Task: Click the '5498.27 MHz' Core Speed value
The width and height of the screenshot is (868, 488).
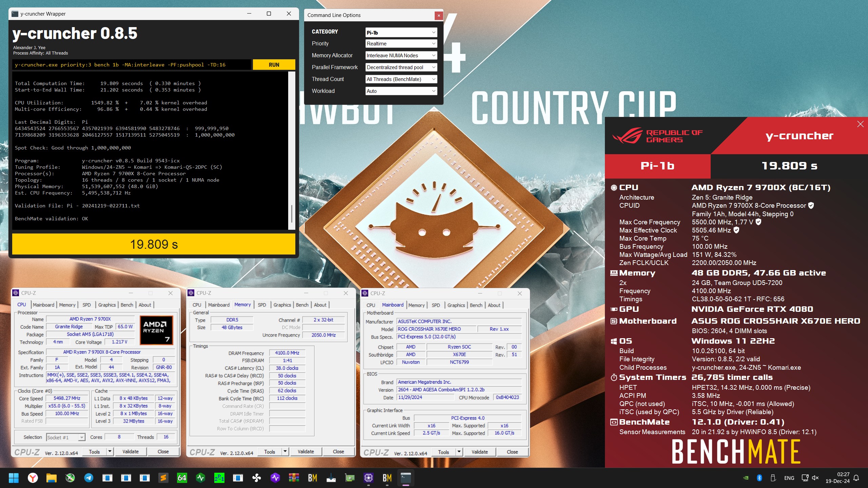Action: tap(67, 398)
